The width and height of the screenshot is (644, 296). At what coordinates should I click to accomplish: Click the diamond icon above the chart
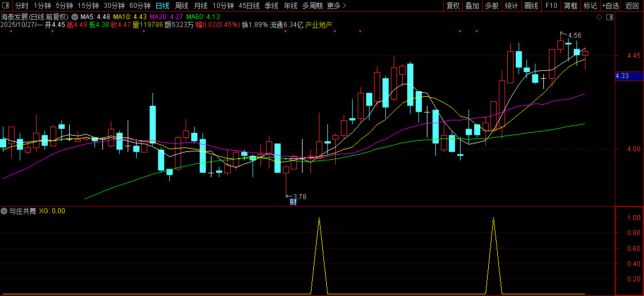pos(600,17)
